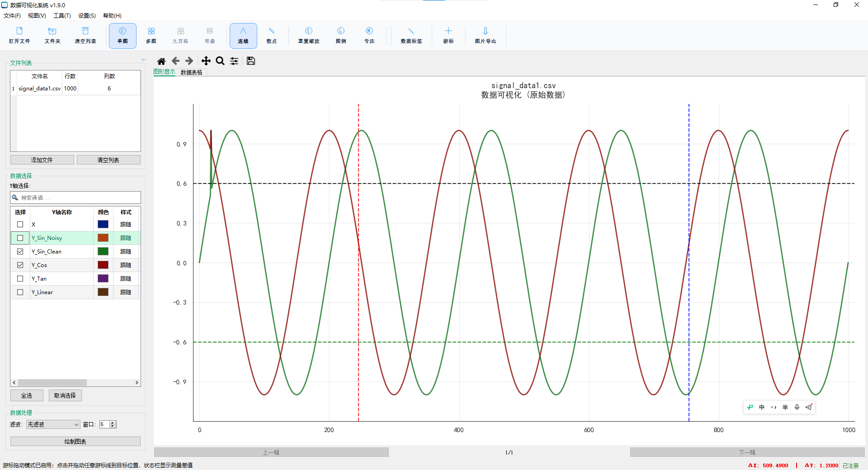Click the 清空列表 toolbar icon
Viewport: 868px width, 470px height.
tap(85, 35)
